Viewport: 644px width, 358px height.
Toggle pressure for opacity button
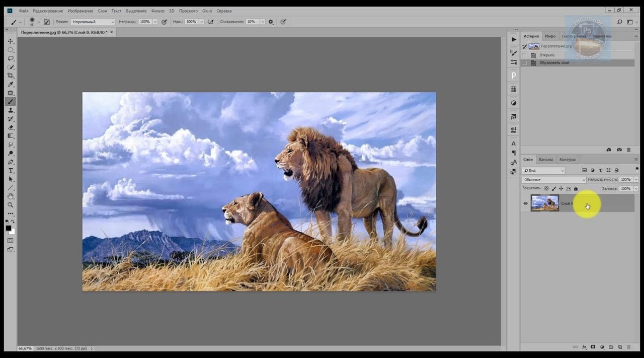164,22
